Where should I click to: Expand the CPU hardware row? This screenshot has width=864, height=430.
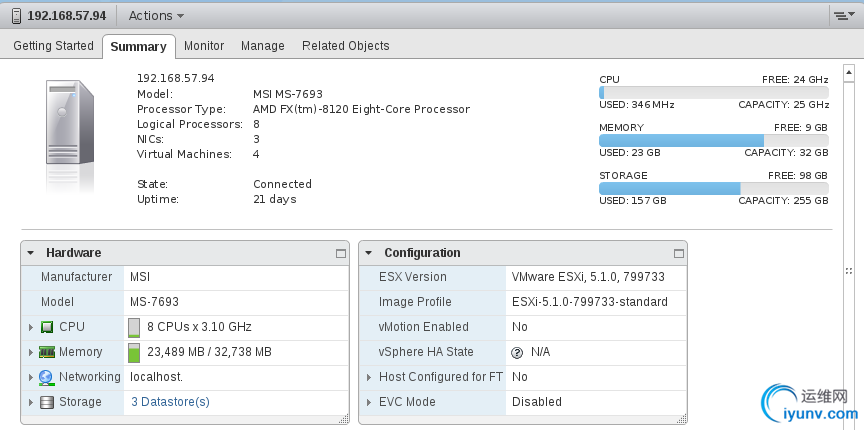point(31,327)
